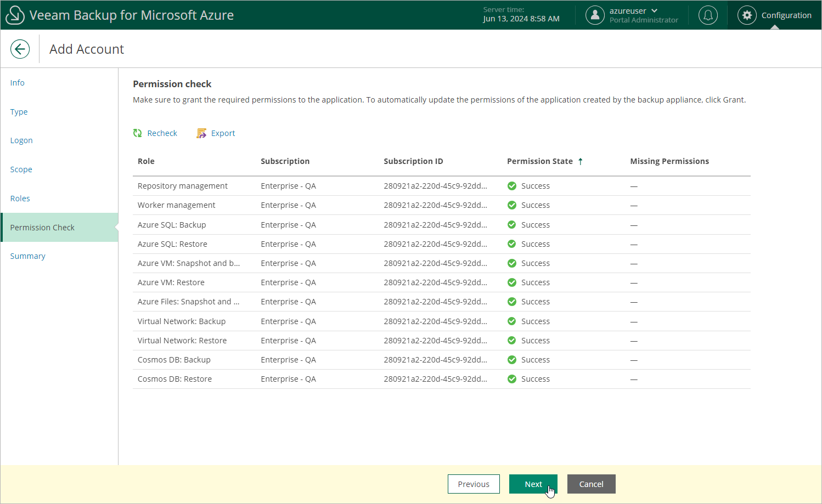
Task: Go to the Info wizard step
Action: coord(18,83)
